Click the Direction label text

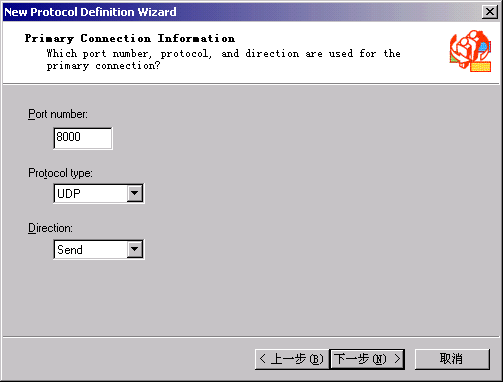50,228
